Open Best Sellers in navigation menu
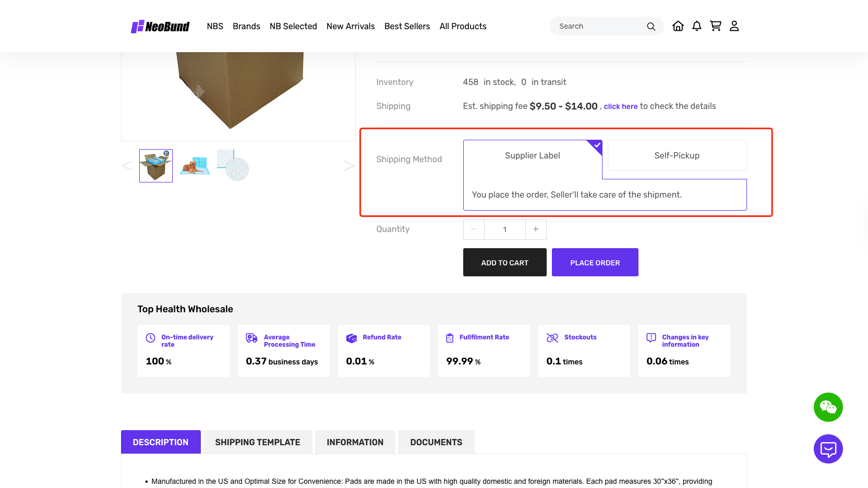 [407, 27]
